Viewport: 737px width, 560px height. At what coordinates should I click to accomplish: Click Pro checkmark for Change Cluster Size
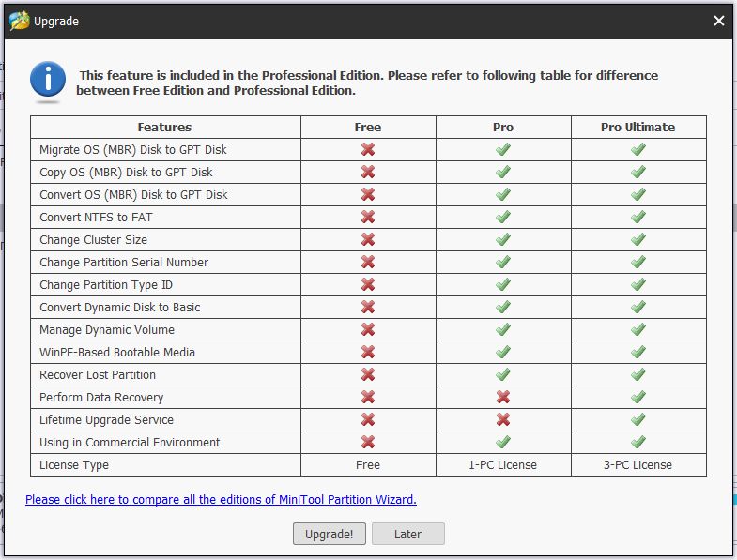tap(503, 239)
